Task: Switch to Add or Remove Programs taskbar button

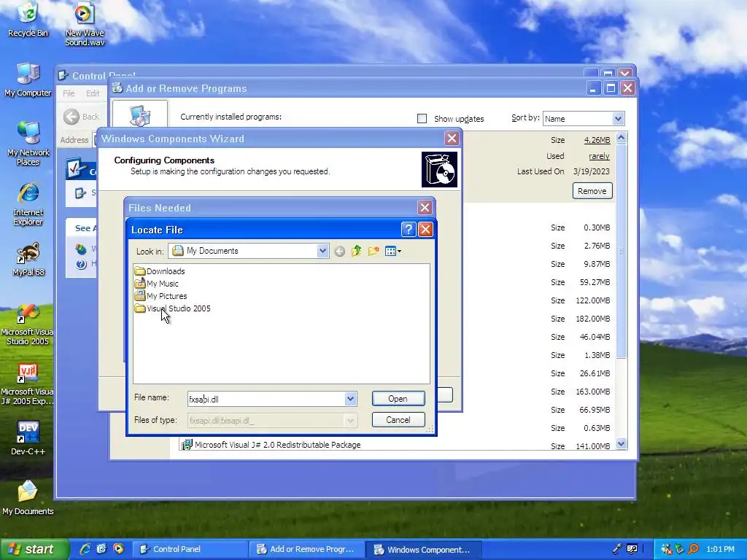Action: 307,549
